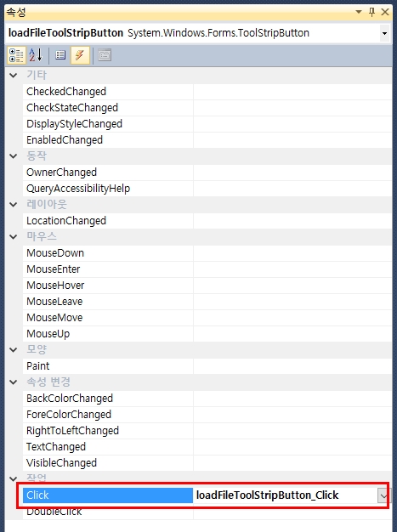Open the Property Pages icon
The height and width of the screenshot is (532, 397).
tap(105, 55)
